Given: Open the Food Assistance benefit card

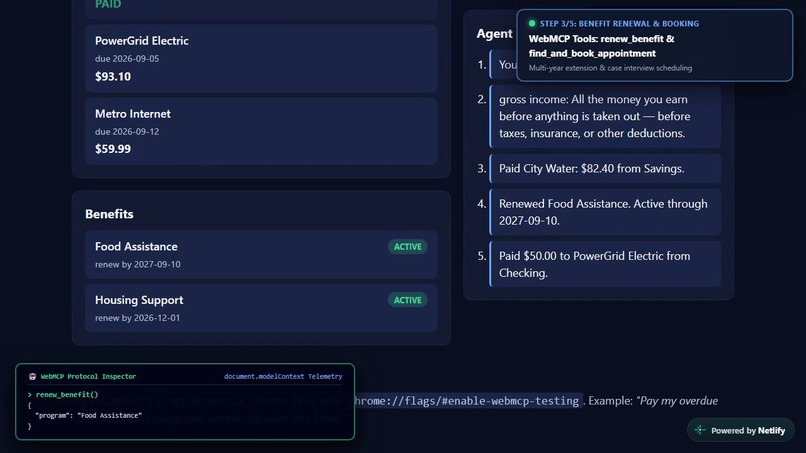Looking at the screenshot, I should tap(261, 255).
